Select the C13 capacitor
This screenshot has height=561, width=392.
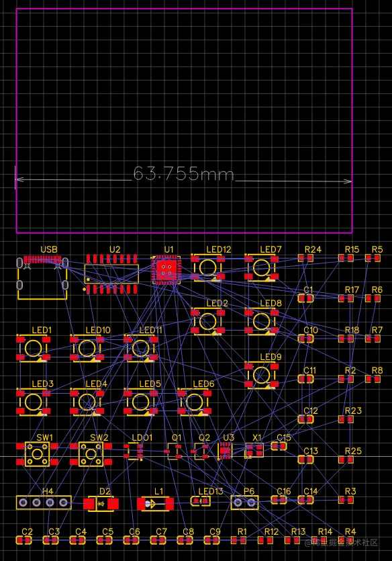click(x=306, y=460)
